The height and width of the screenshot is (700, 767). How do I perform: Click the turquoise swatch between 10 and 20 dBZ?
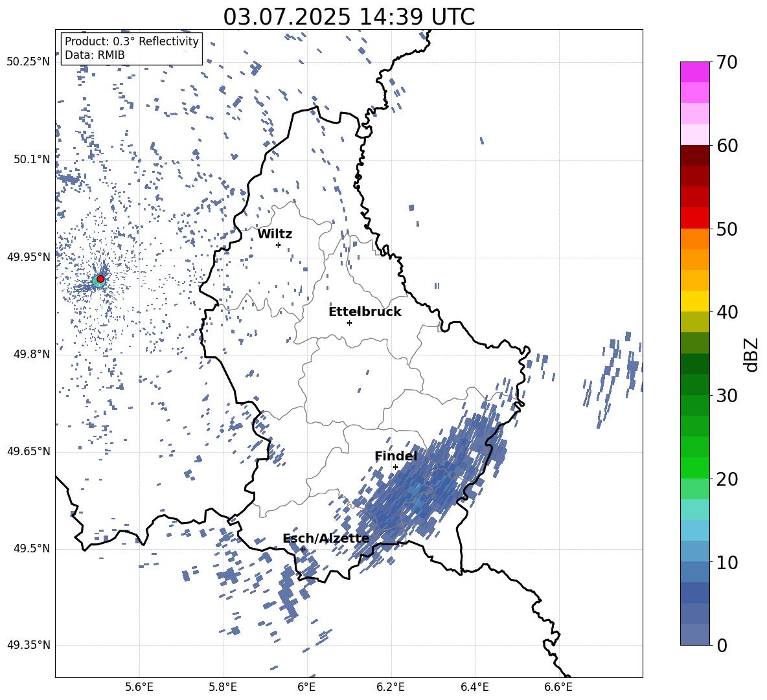tap(694, 510)
